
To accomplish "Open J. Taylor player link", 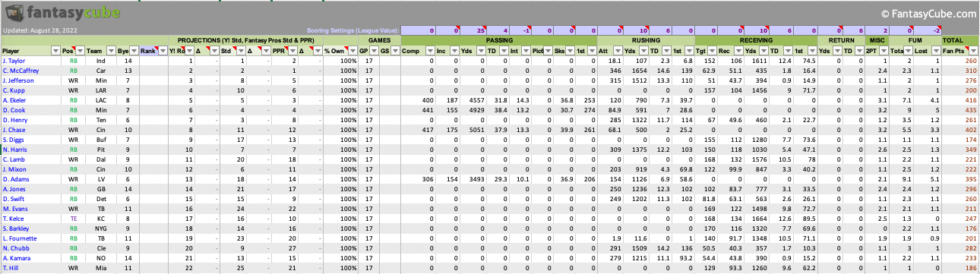I will 14,60.
